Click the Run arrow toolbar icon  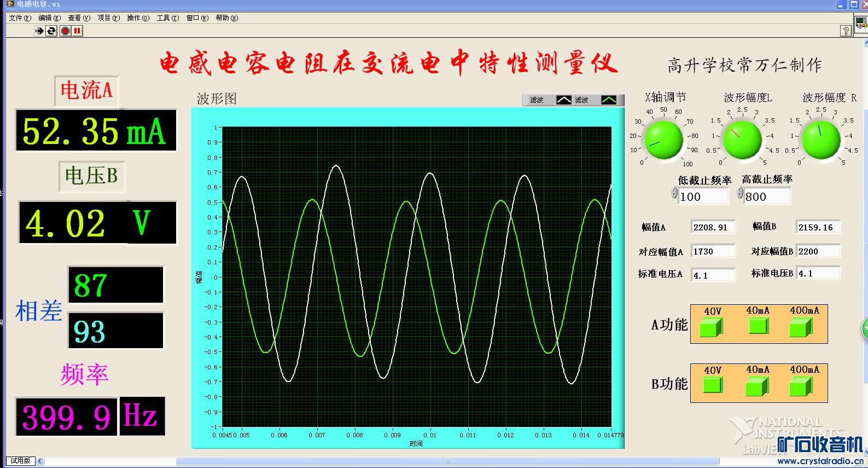click(x=39, y=31)
